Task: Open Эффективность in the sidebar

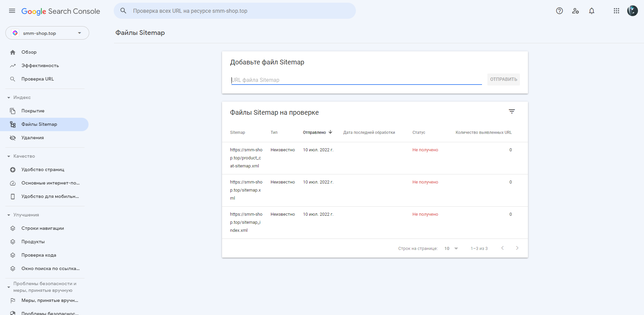Action: tap(40, 66)
